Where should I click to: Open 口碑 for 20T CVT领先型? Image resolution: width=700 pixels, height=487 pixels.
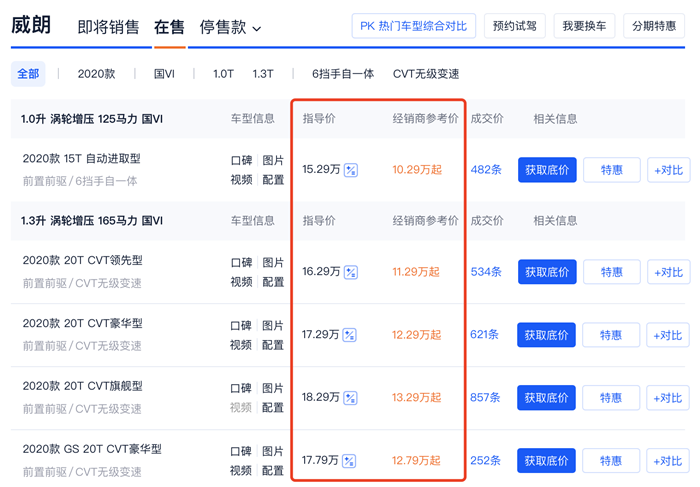(242, 262)
